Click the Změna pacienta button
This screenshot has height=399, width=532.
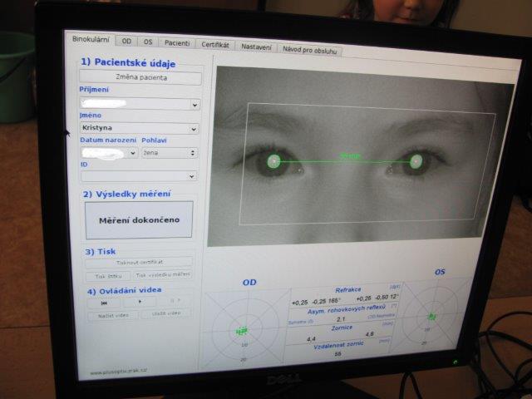coord(140,77)
